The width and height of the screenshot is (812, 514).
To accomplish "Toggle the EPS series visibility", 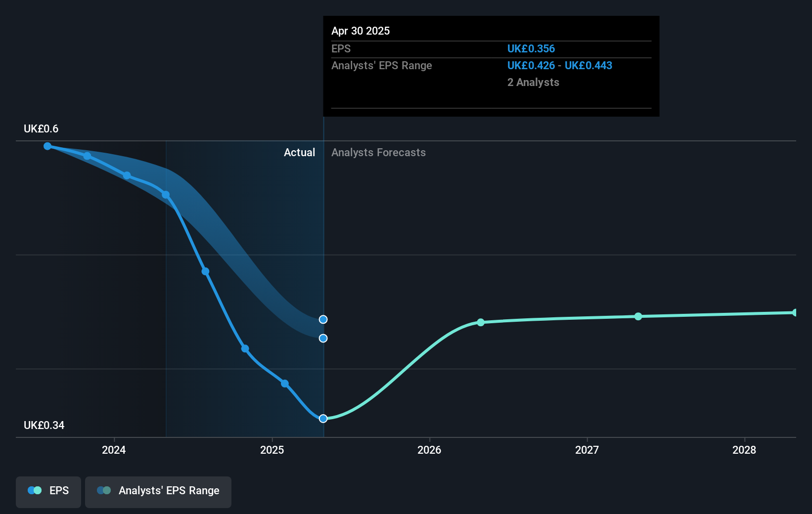I will coord(48,492).
